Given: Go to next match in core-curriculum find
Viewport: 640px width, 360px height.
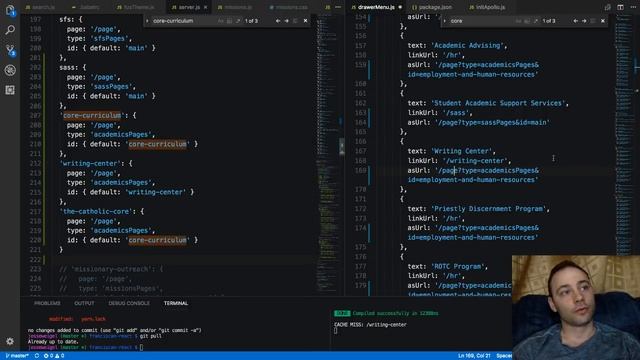Looking at the screenshot, I should pos(287,21).
